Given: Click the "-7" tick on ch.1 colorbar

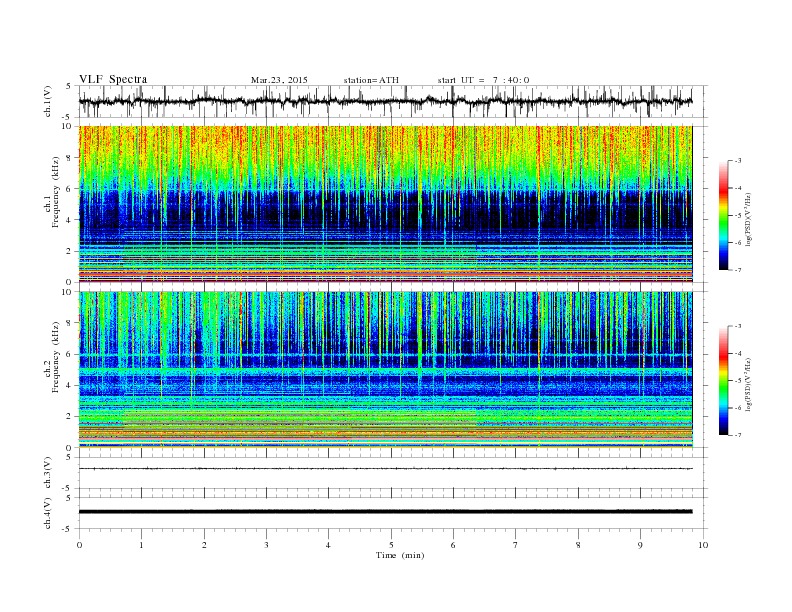Looking at the screenshot, I should (x=737, y=270).
